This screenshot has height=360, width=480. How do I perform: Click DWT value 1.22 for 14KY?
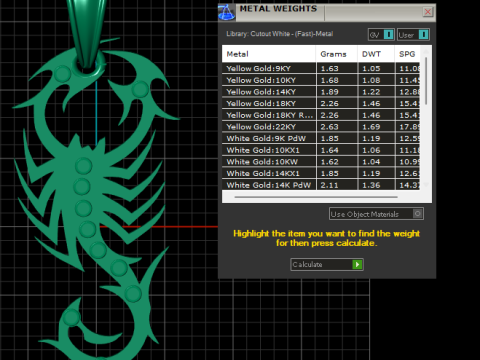[371, 92]
